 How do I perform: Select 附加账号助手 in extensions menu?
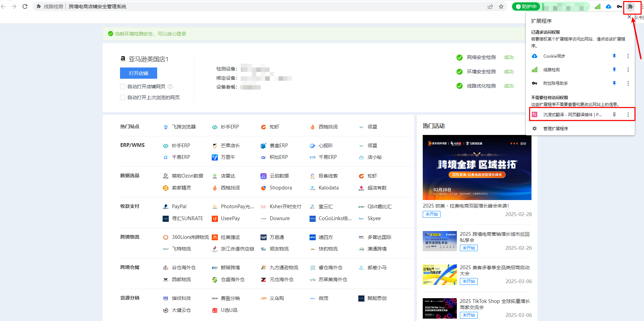555,83
